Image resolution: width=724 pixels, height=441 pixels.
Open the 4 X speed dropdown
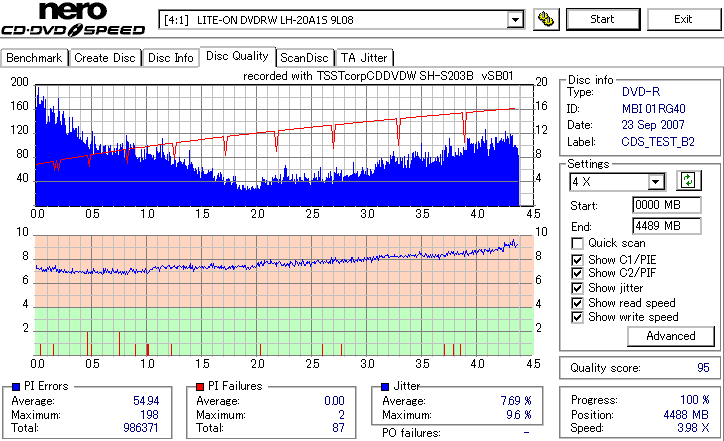click(x=656, y=182)
